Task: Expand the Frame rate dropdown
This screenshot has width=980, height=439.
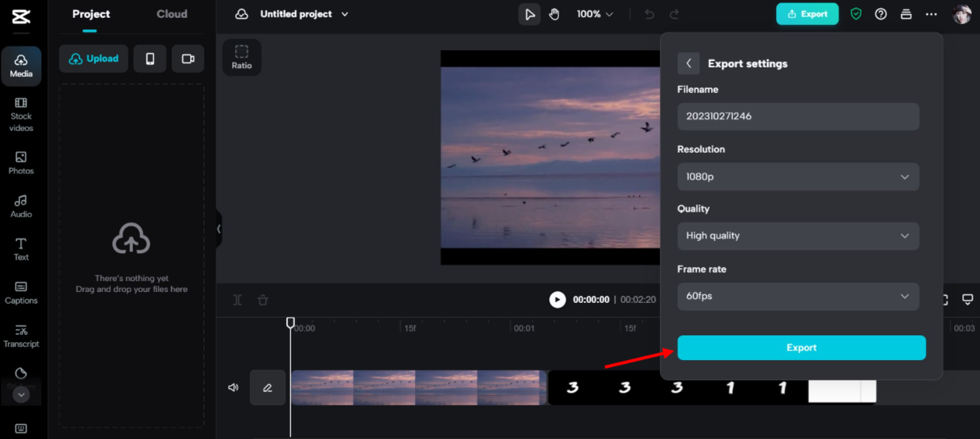Action: click(798, 296)
